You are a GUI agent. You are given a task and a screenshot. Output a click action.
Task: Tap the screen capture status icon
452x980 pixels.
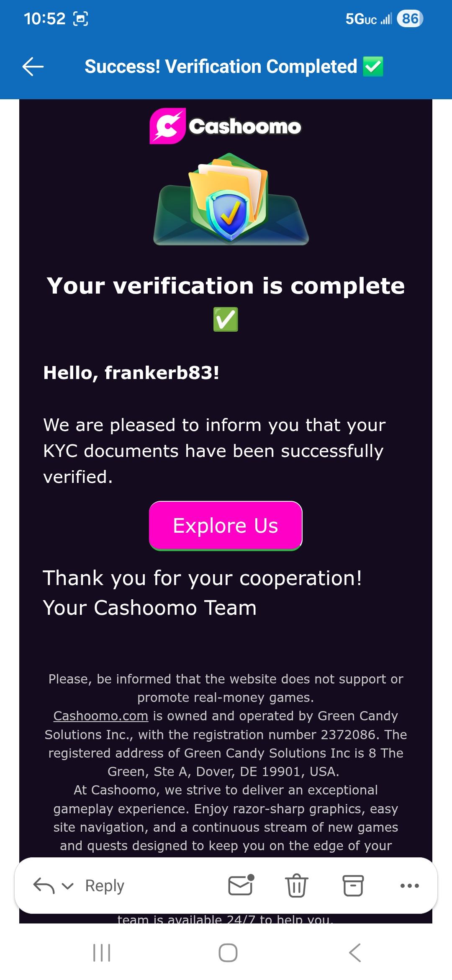coord(80,19)
